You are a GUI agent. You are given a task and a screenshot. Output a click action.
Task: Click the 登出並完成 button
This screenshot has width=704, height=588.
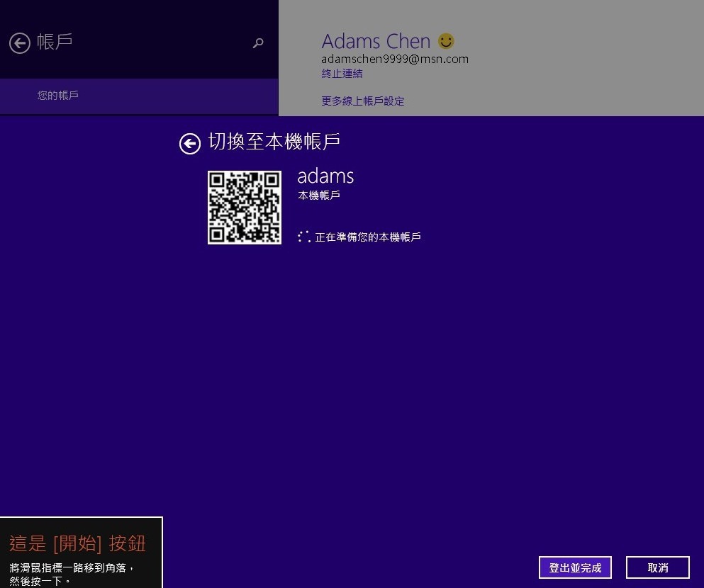pos(575,568)
